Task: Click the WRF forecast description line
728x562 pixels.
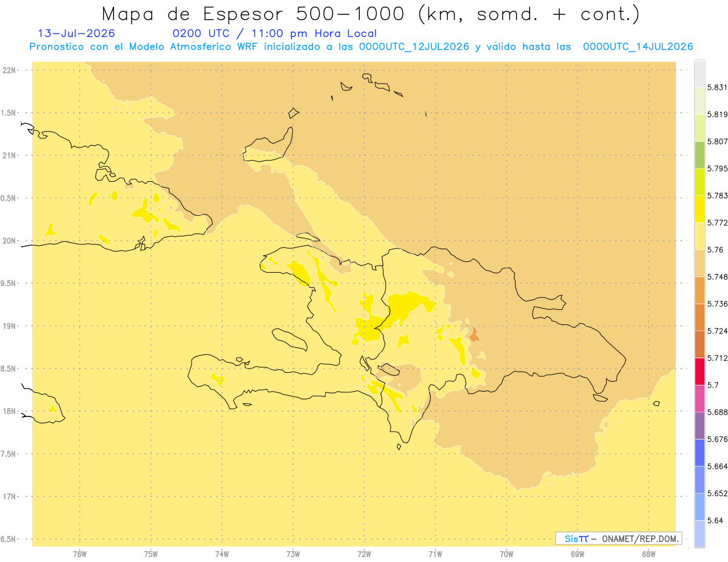Action: click(x=361, y=47)
